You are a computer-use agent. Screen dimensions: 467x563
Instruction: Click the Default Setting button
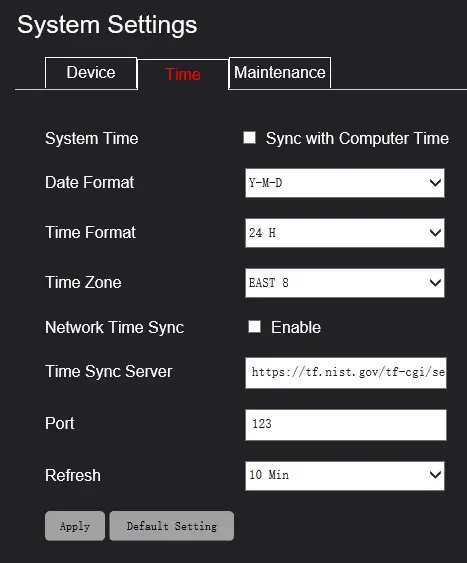tap(172, 526)
